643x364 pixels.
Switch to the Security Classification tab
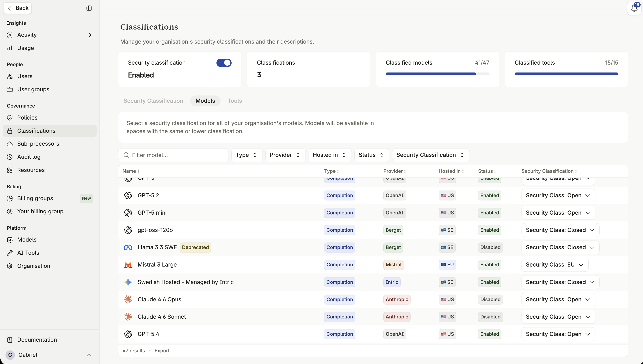(153, 101)
